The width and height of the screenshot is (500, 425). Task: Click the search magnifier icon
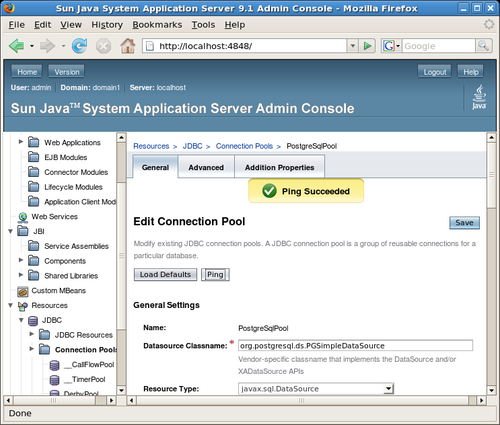[x=483, y=46]
